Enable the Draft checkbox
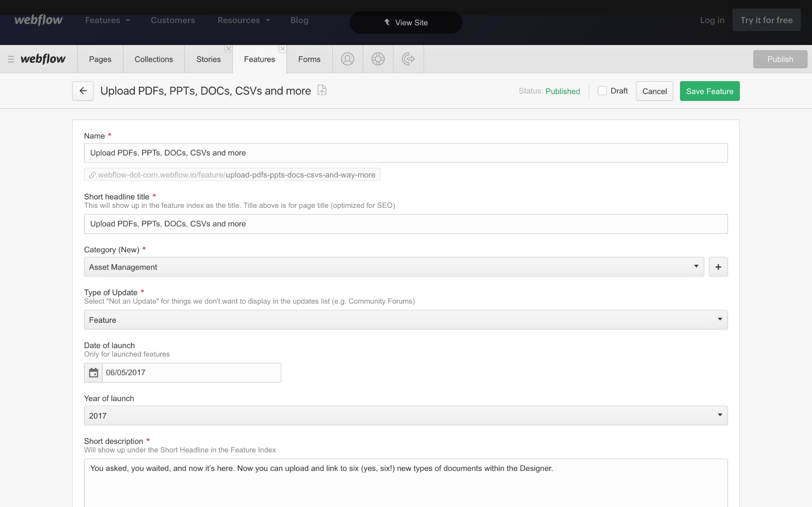This screenshot has height=507, width=812. pos(602,91)
